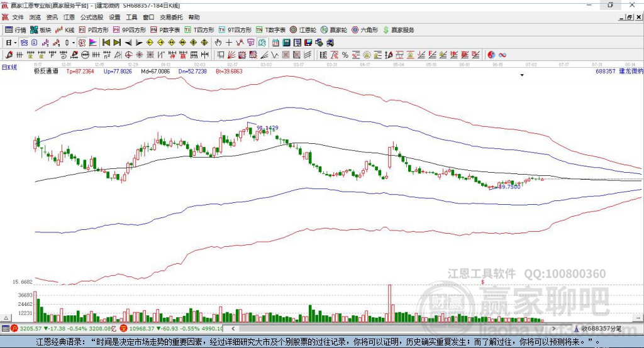This screenshot has width=644, height=348.
Task: Toggle the 极 indicator icon
Action: point(82,43)
